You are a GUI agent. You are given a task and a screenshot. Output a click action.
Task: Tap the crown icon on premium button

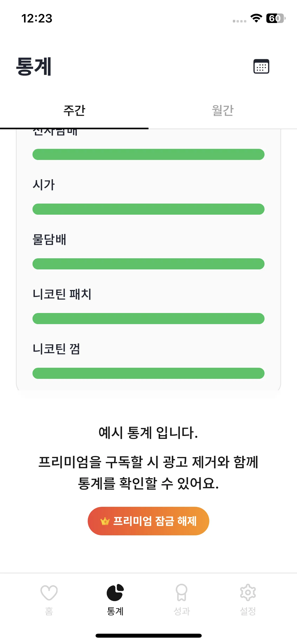(x=105, y=521)
